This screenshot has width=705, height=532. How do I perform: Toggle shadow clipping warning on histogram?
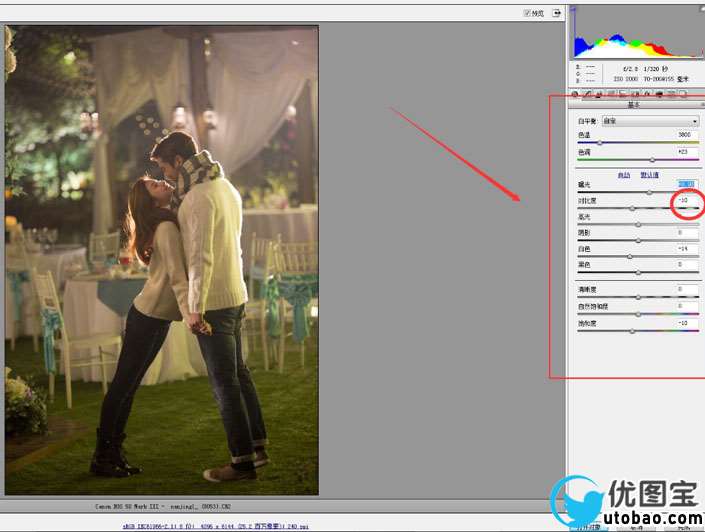(573, 9)
